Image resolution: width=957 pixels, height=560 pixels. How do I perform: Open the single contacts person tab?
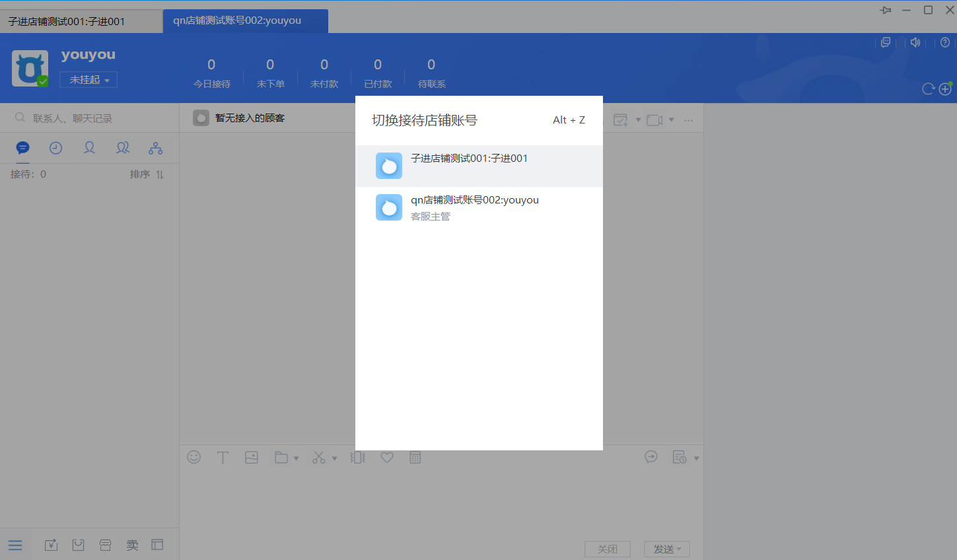[x=89, y=148]
